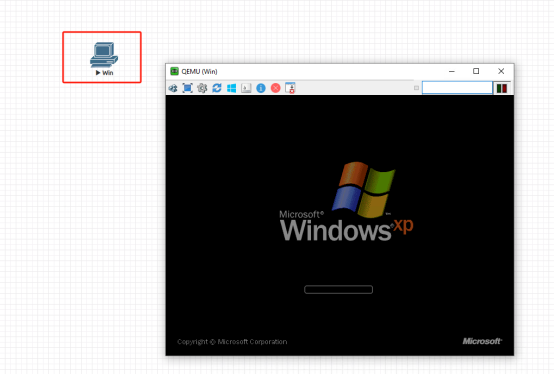
Task: Click the play arrow beside Win label
Action: point(98,73)
